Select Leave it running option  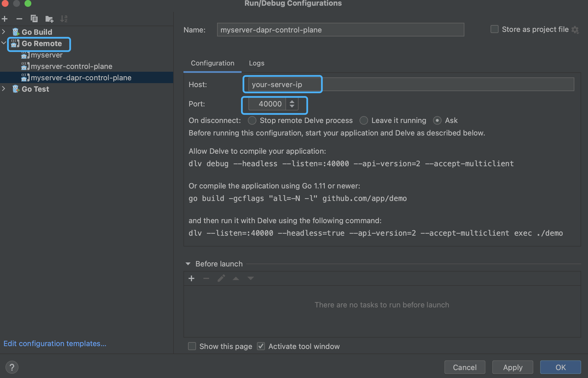pyautogui.click(x=364, y=120)
